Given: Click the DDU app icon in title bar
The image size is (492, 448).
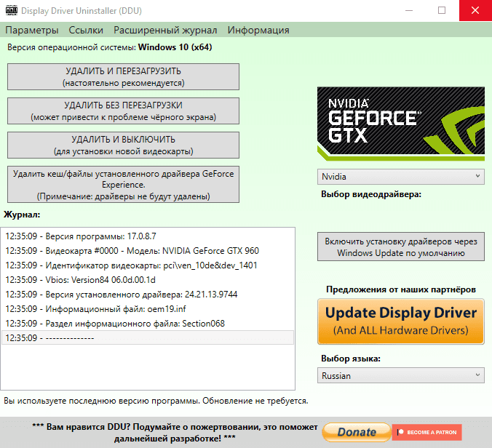Looking at the screenshot, I should point(12,10).
